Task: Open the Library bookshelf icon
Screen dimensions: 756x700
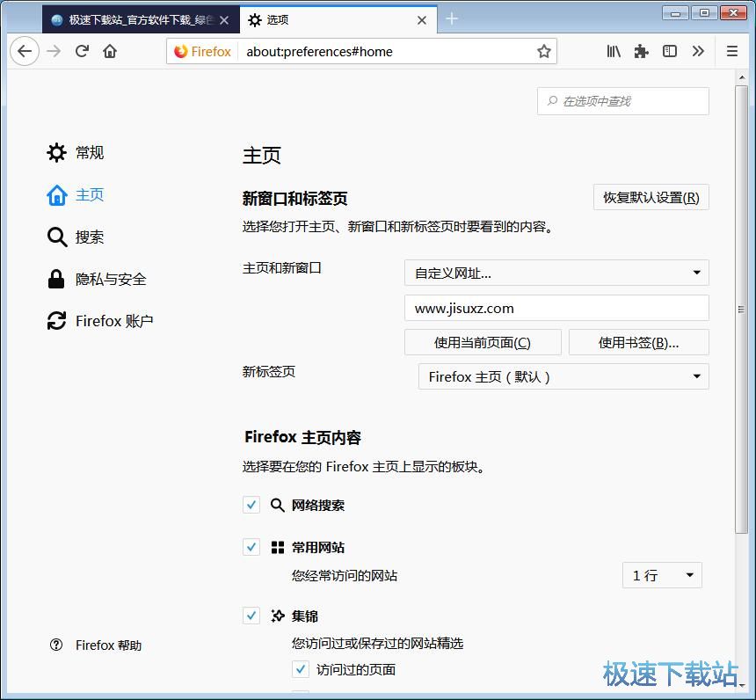Action: [x=614, y=51]
